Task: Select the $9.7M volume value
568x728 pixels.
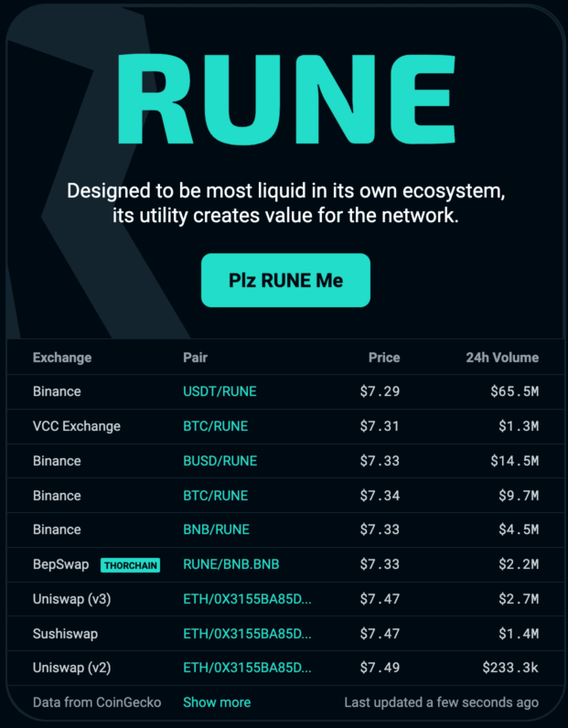Action: click(x=519, y=496)
